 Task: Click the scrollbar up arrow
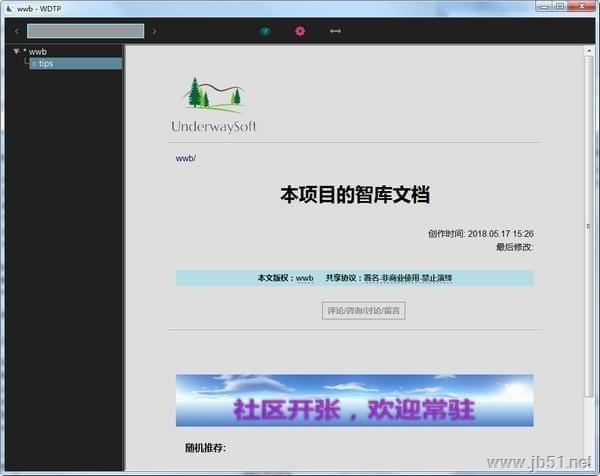click(589, 50)
